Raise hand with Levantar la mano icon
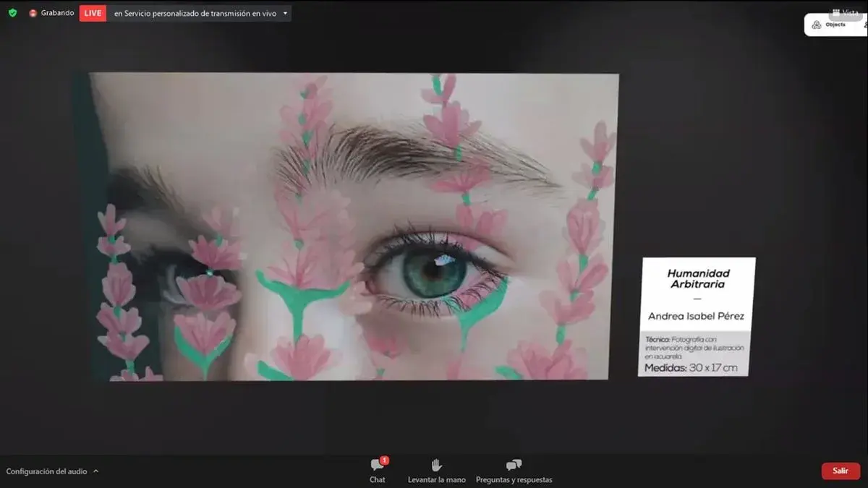 tap(436, 465)
